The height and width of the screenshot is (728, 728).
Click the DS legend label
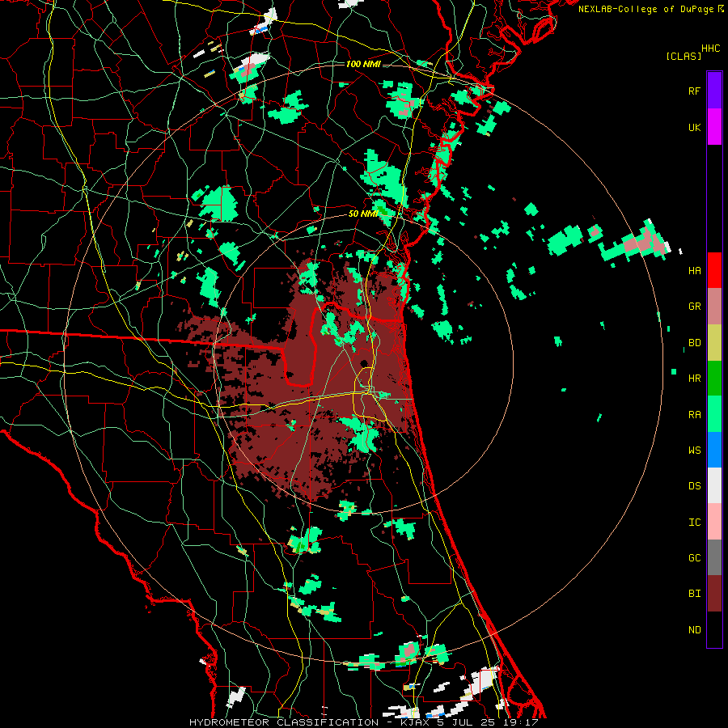[x=694, y=486]
